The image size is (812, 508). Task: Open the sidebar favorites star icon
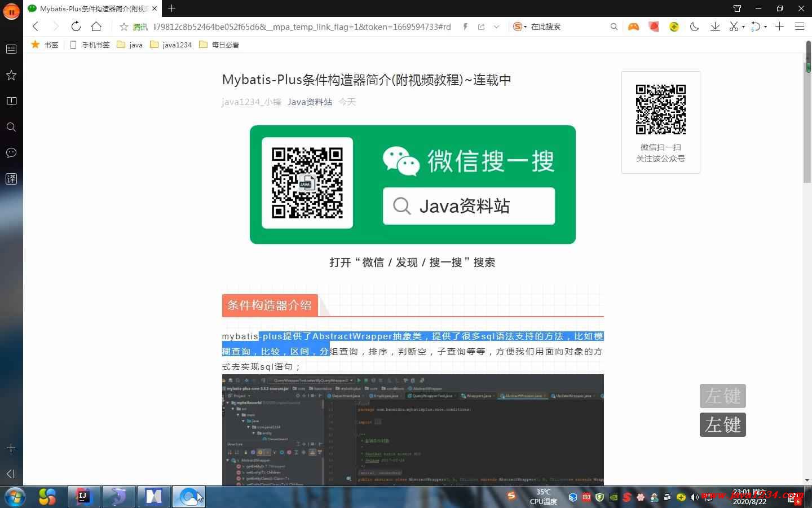(x=11, y=75)
